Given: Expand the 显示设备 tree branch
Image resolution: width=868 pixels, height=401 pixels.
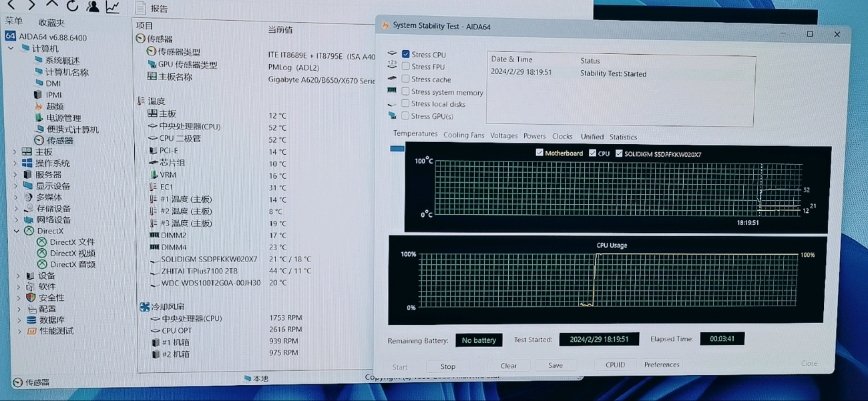Looking at the screenshot, I should pos(15,185).
